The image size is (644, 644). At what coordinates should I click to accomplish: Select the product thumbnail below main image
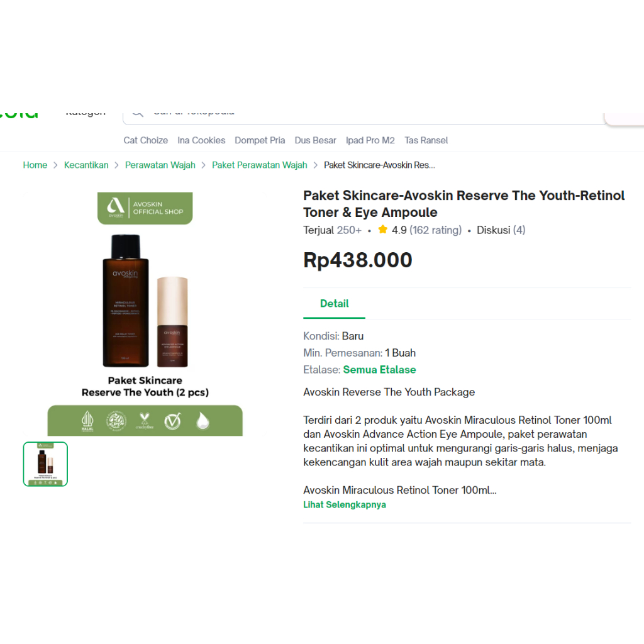(x=45, y=464)
